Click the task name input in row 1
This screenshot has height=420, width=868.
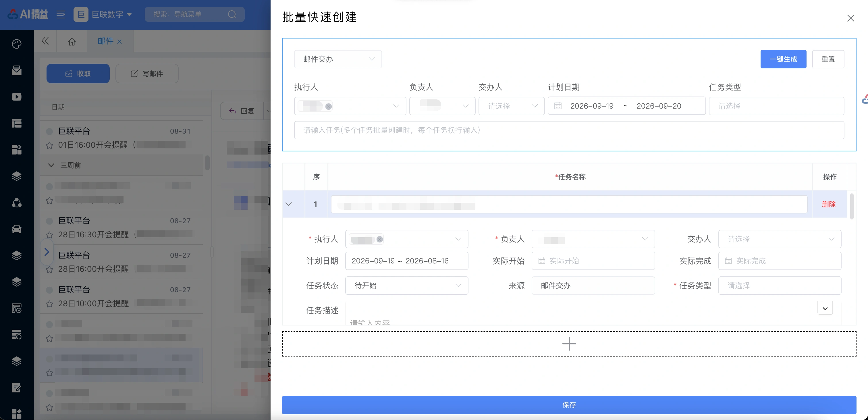coord(569,204)
